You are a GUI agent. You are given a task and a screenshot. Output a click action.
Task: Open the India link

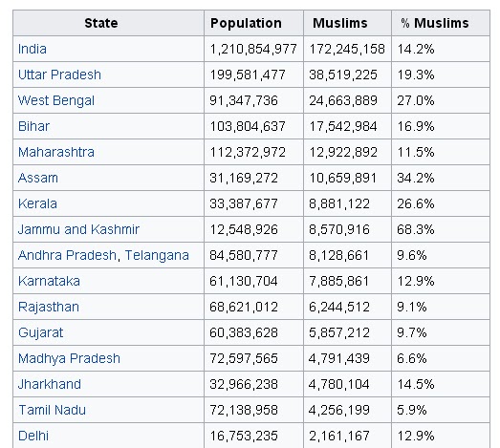pyautogui.click(x=33, y=49)
